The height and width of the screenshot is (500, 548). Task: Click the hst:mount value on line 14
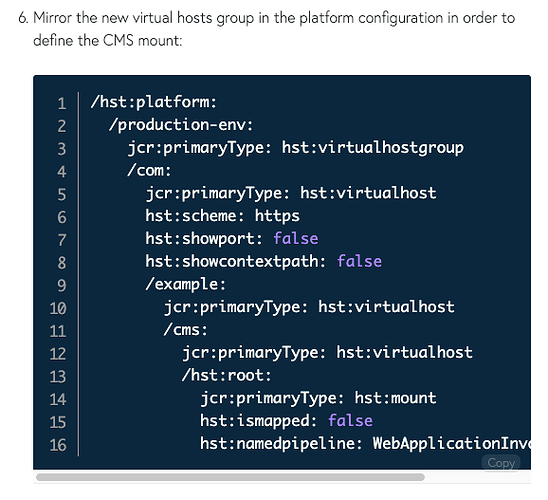click(395, 398)
